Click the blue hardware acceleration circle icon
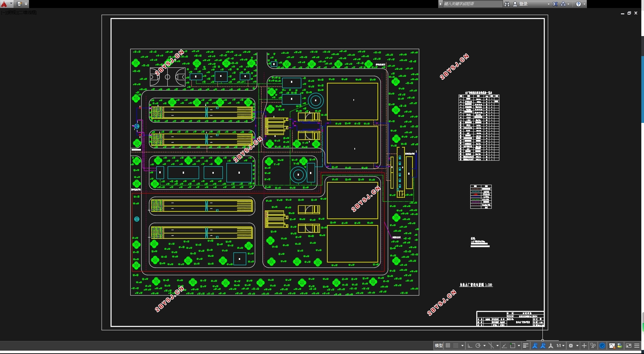The image size is (644, 354). (602, 346)
